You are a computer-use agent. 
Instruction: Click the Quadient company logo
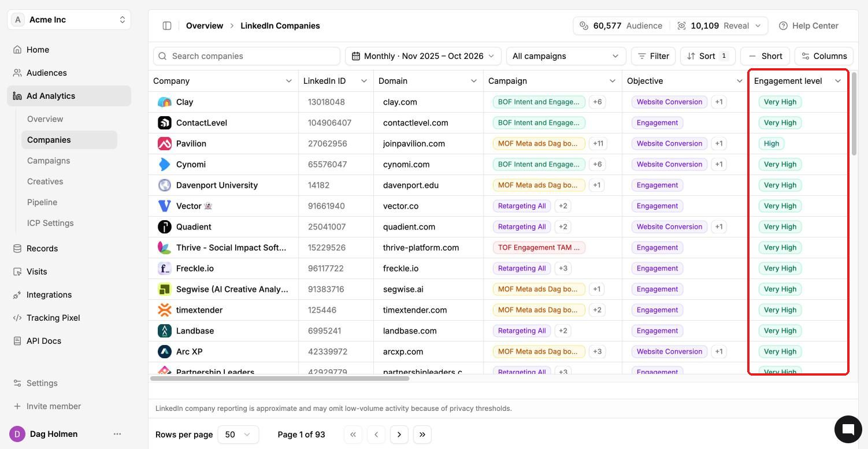coord(165,227)
